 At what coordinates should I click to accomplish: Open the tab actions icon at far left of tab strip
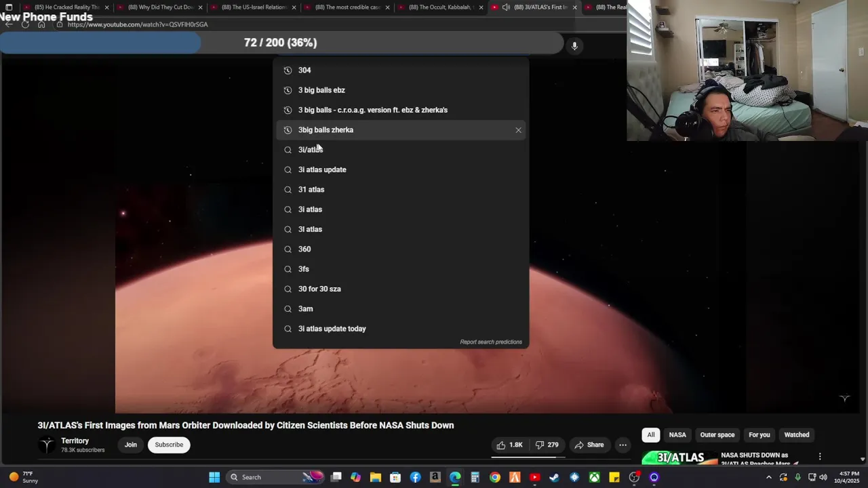(9, 7)
